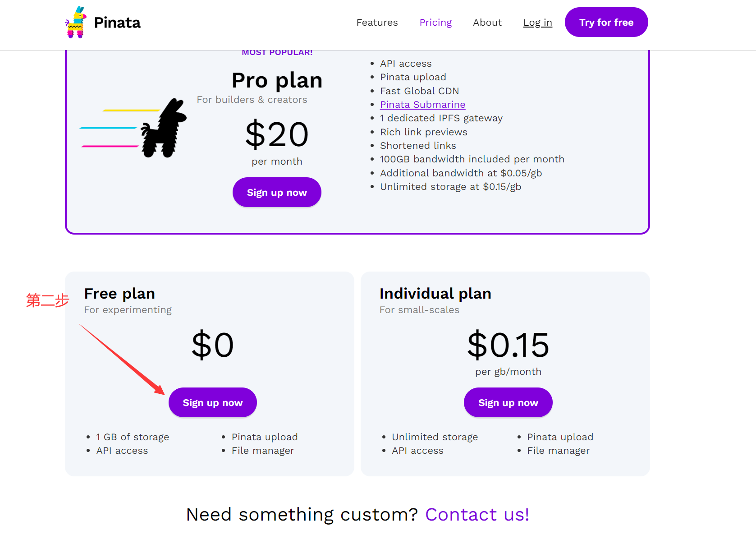Viewport: 756px width, 535px height.
Task: Open the About page
Action: [x=487, y=23]
